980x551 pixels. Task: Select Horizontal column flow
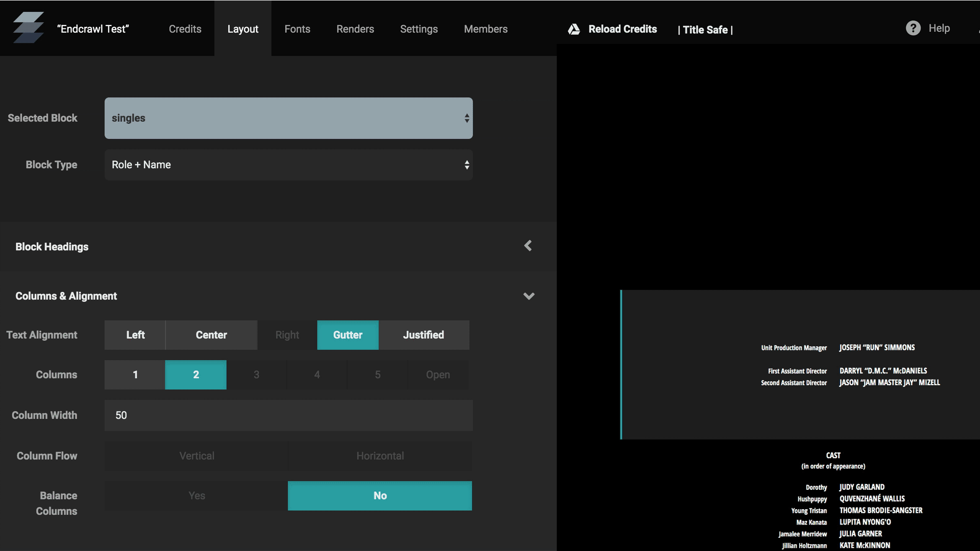pos(379,456)
